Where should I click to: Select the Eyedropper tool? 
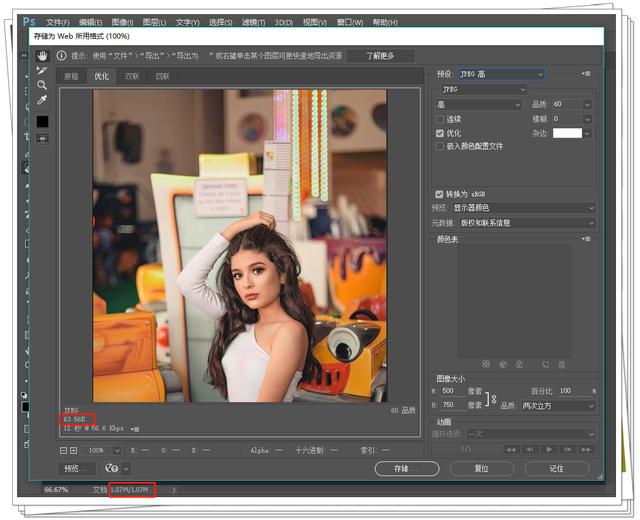(42, 100)
